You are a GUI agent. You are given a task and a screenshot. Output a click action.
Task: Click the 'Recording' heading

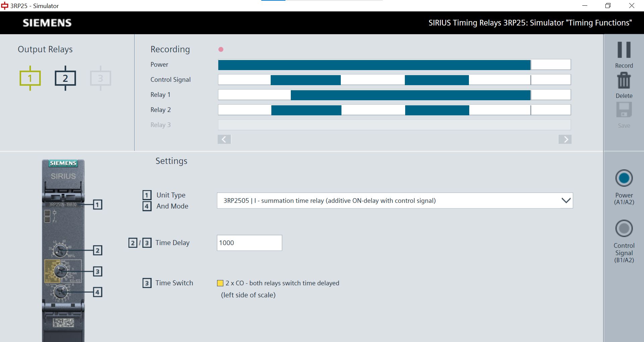(x=170, y=49)
